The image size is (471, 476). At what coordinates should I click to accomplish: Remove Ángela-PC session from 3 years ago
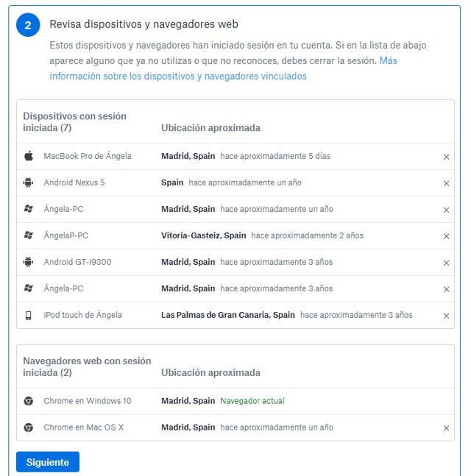click(446, 289)
